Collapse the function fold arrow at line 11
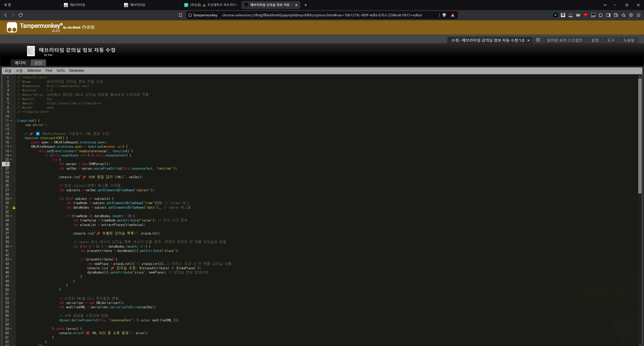Image resolution: width=644 pixels, height=346 pixels. click(x=11, y=121)
